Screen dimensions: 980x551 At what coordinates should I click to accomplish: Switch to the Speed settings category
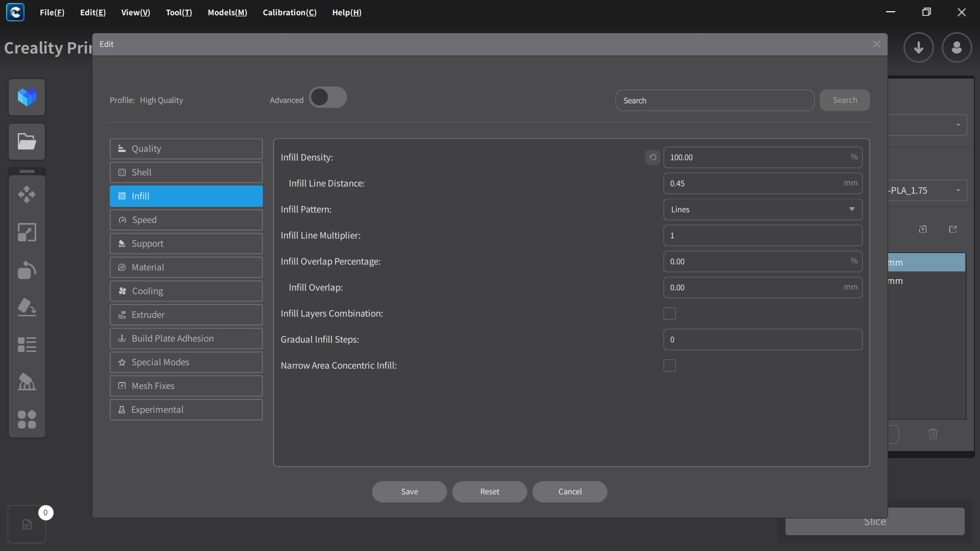[x=186, y=220]
